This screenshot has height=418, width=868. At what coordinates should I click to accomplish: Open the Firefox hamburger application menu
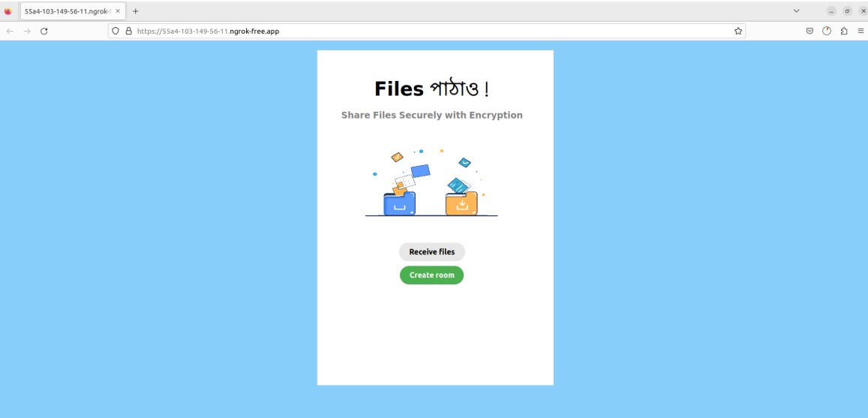click(x=860, y=31)
